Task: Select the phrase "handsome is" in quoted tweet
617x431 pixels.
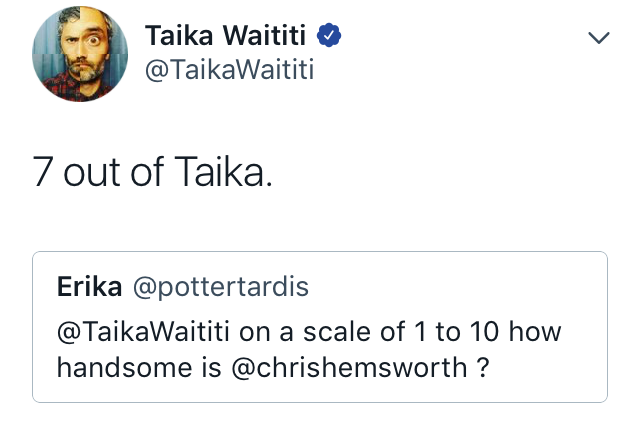Action: [139, 368]
